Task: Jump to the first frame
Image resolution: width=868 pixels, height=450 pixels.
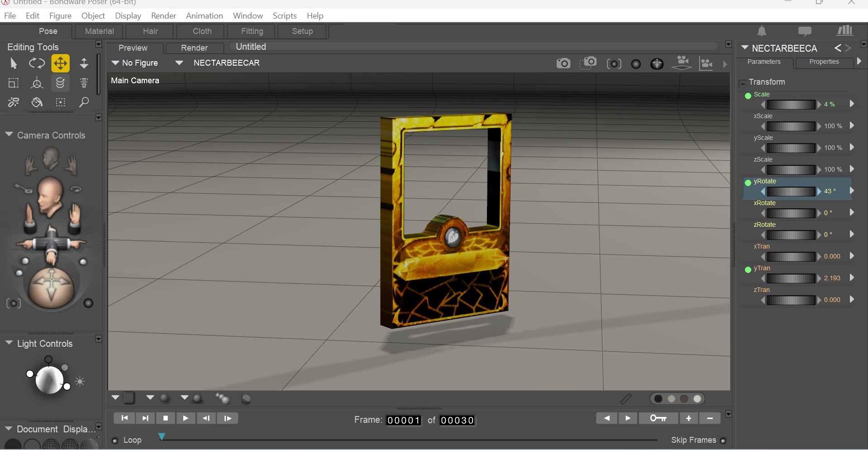Action: pos(124,418)
